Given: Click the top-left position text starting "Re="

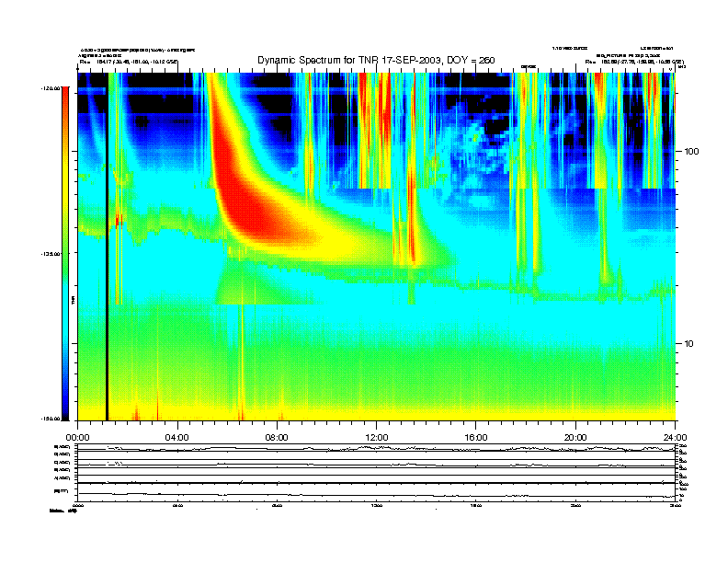Looking at the screenshot, I should 128,62.
